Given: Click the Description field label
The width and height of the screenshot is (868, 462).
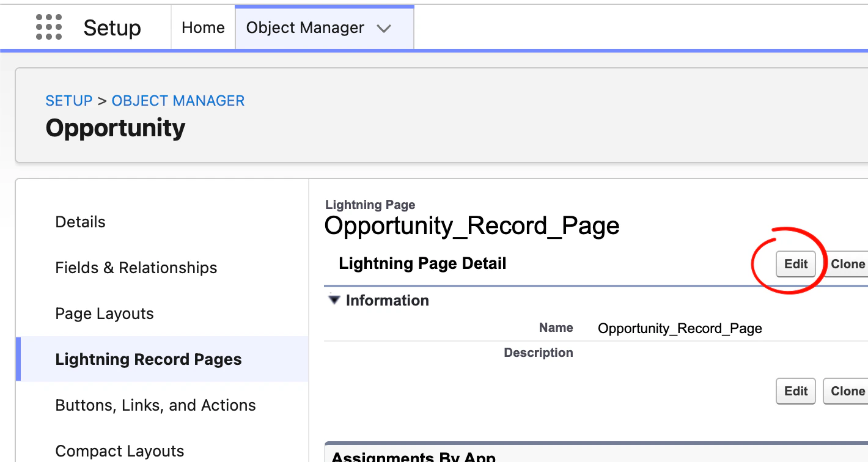Looking at the screenshot, I should (539, 353).
